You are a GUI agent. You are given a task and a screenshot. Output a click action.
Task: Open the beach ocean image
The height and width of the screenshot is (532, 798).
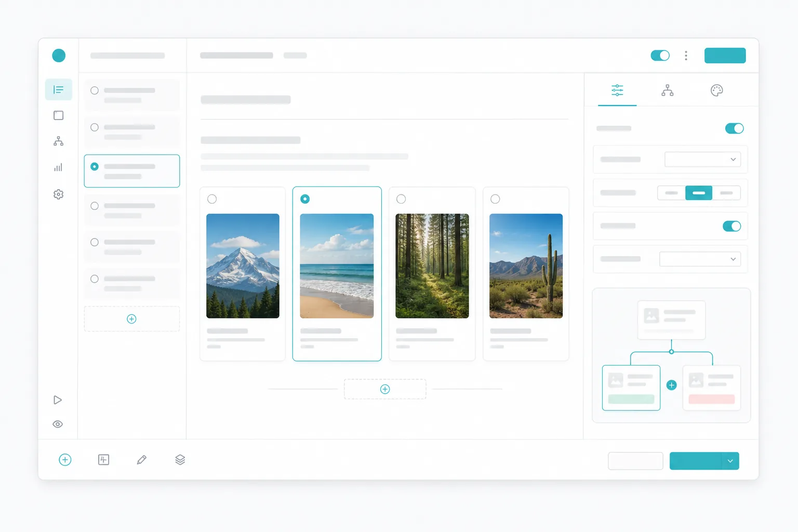[x=337, y=266]
